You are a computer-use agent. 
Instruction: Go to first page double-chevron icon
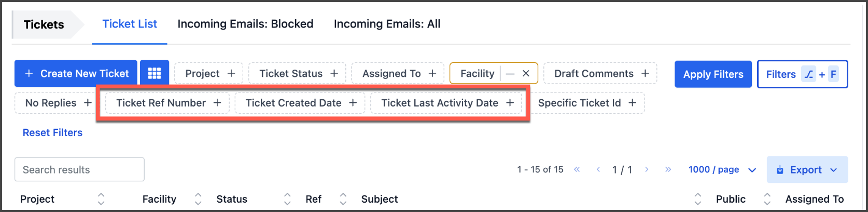coord(577,169)
